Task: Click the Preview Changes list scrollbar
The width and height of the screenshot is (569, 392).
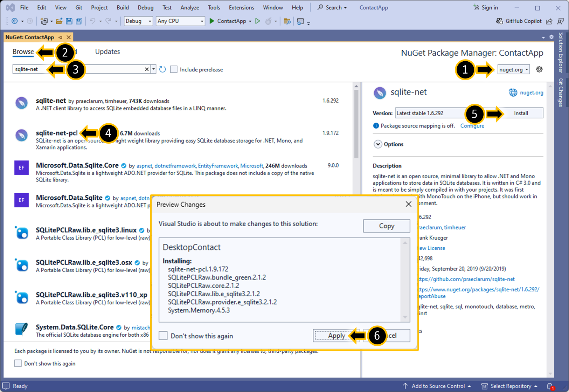Action: (x=405, y=280)
